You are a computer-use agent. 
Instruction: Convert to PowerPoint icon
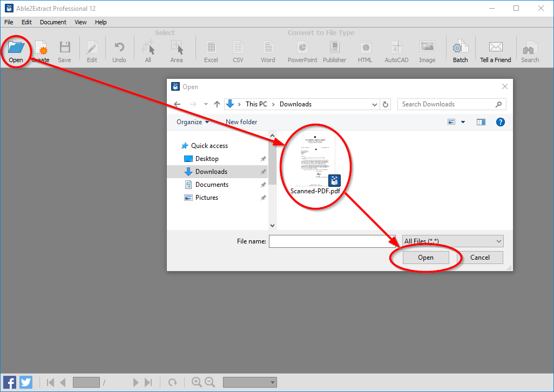pyautogui.click(x=302, y=48)
